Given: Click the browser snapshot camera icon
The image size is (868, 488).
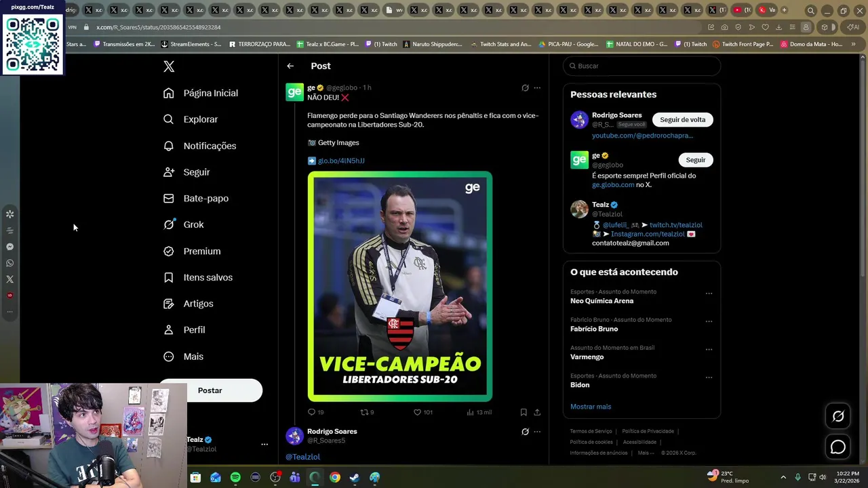Looking at the screenshot, I should (725, 27).
